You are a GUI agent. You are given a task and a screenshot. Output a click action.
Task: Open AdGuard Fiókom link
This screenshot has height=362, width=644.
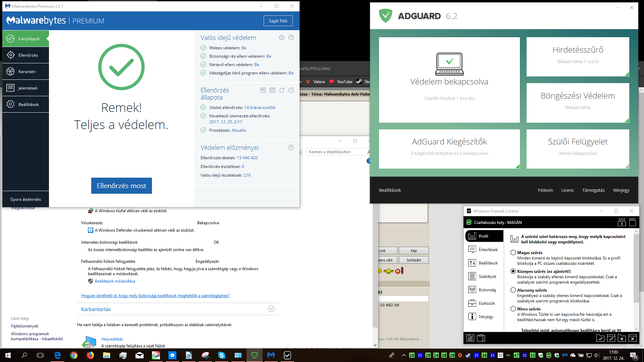pyautogui.click(x=545, y=190)
